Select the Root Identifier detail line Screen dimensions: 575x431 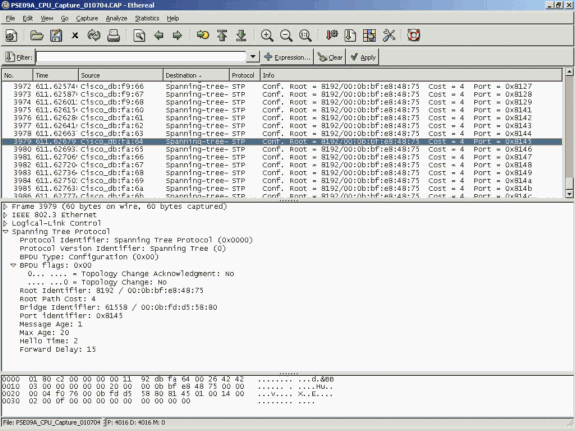click(x=111, y=291)
